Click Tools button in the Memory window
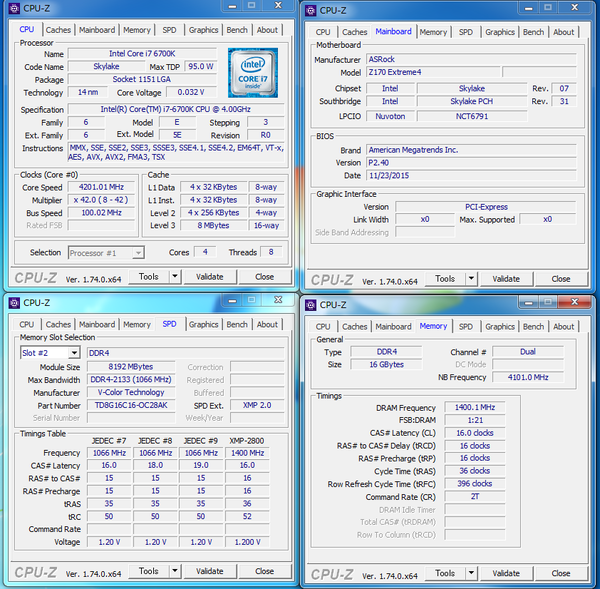This screenshot has width=600, height=589. (445, 573)
